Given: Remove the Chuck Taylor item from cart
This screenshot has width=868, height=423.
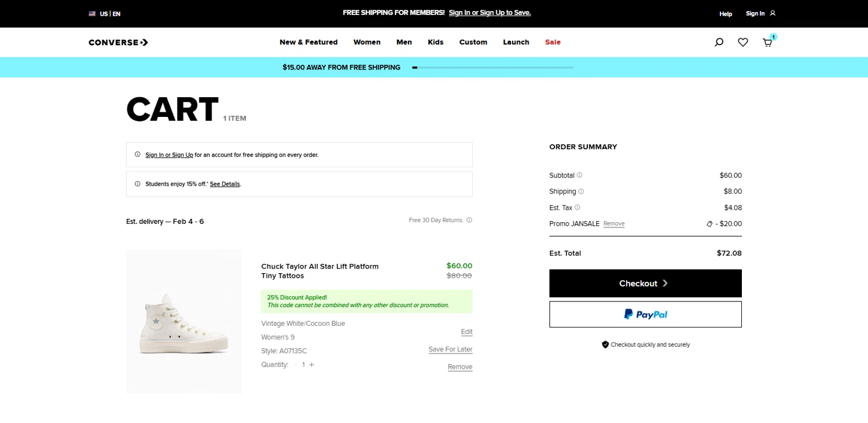Looking at the screenshot, I should pyautogui.click(x=460, y=367).
